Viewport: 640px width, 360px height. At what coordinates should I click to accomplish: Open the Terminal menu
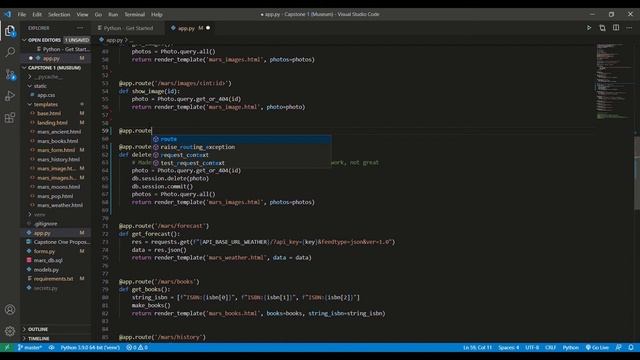tap(135, 14)
